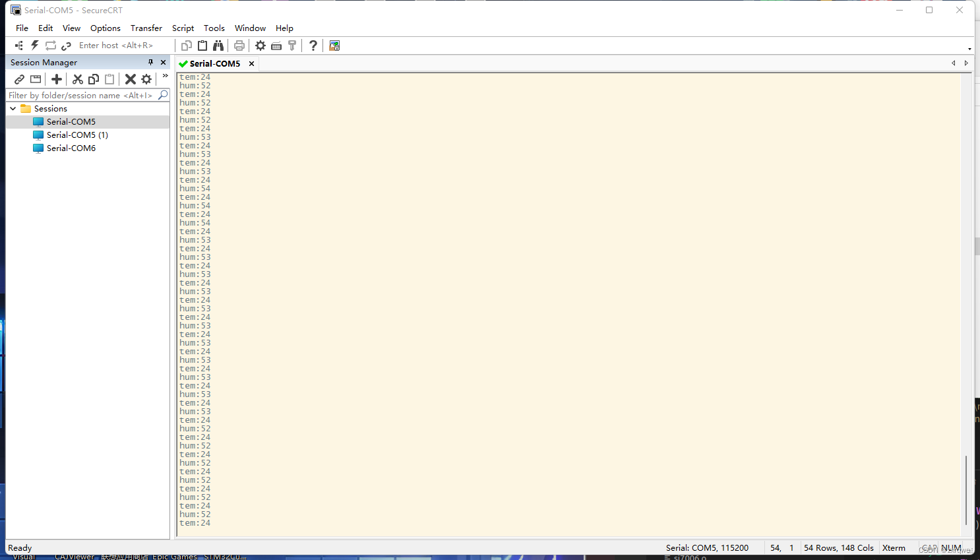Click the Paste clipboard icon in main toolbar
Screen dimensions: 980x560
(202, 46)
